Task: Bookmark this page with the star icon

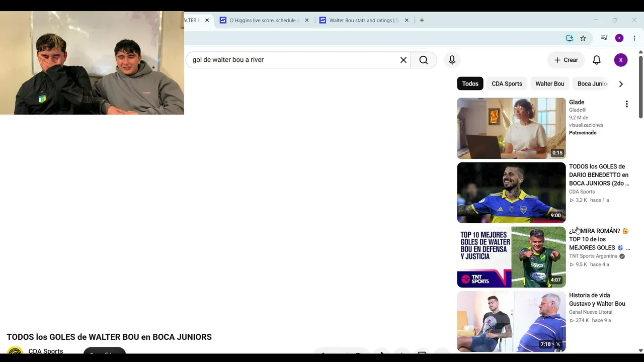Action: pos(583,38)
